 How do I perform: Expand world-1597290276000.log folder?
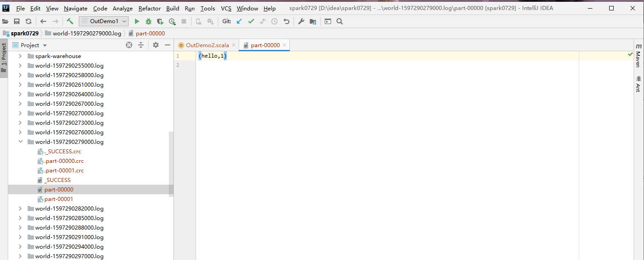[x=20, y=132]
